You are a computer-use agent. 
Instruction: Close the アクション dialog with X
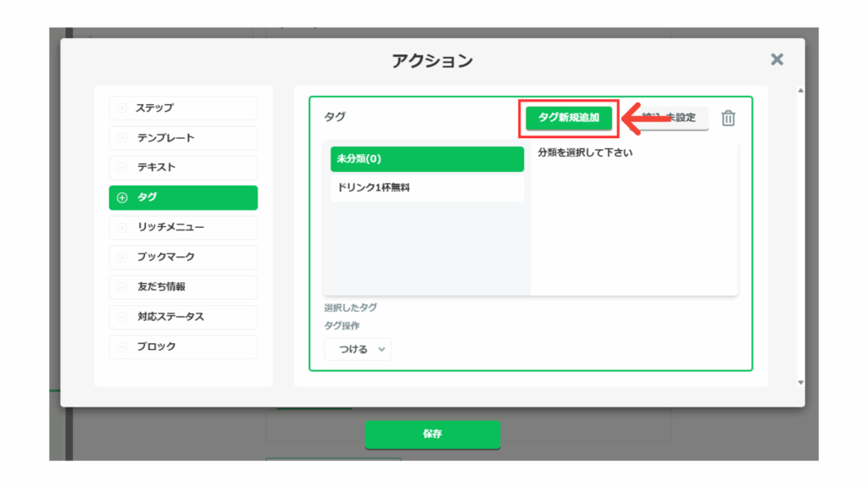(x=776, y=59)
